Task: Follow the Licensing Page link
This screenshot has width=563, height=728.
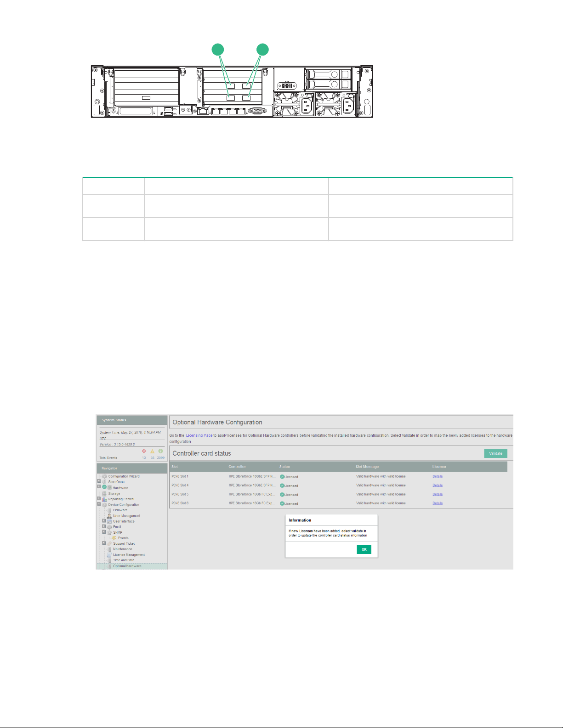Action: click(199, 435)
